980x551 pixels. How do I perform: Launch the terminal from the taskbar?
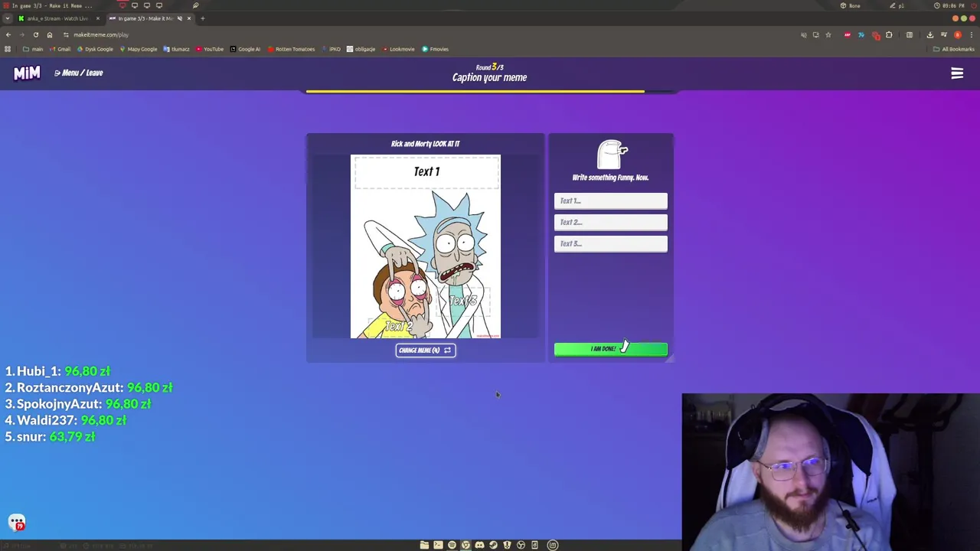tap(438, 545)
